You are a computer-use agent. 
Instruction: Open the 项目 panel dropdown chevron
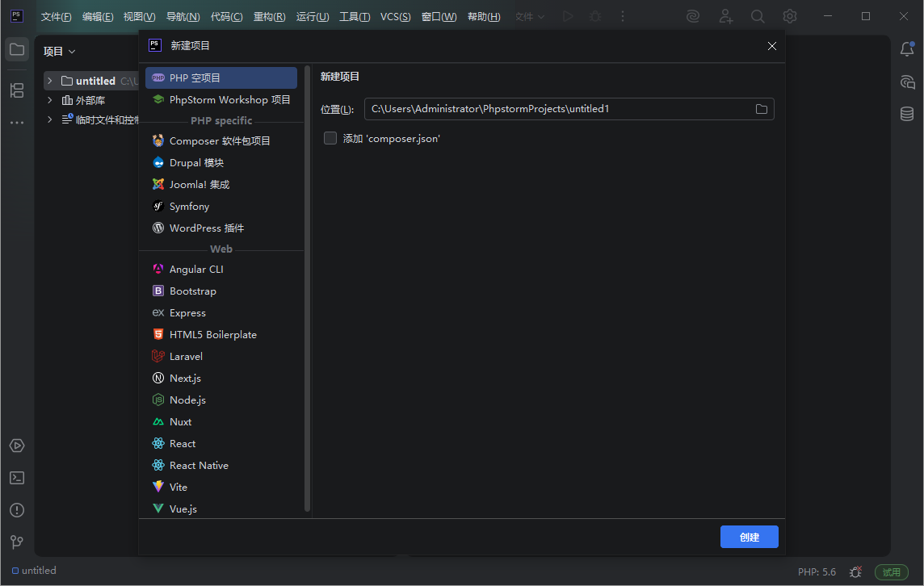pos(71,51)
